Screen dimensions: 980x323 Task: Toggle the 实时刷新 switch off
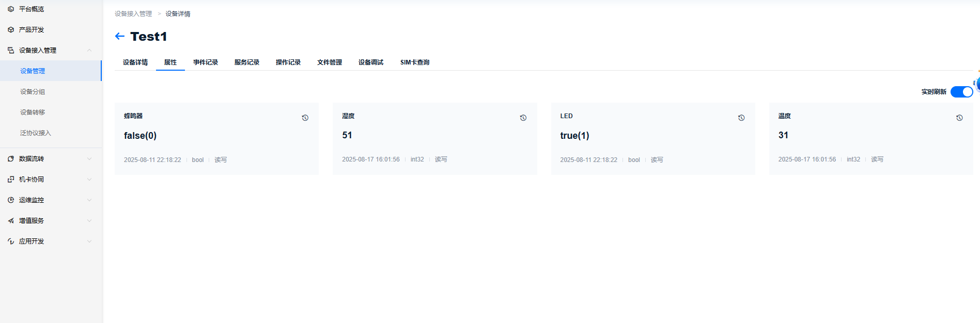click(x=961, y=92)
